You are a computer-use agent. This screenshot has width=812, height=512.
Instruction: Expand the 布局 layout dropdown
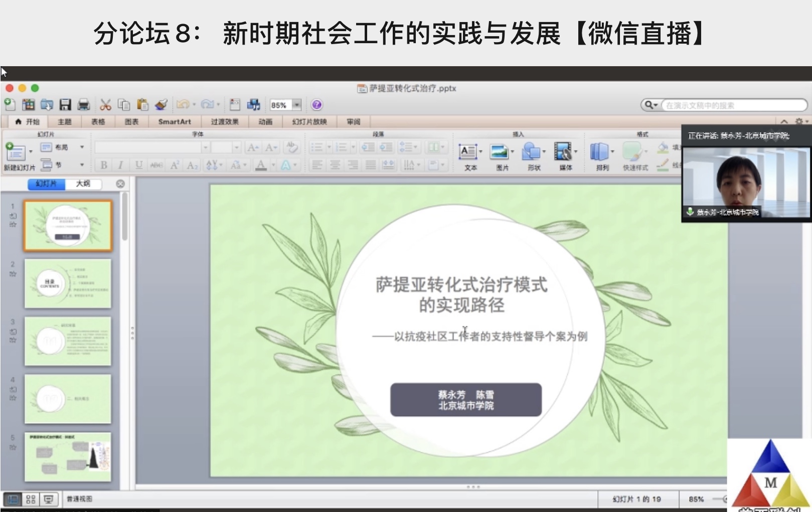pos(82,147)
